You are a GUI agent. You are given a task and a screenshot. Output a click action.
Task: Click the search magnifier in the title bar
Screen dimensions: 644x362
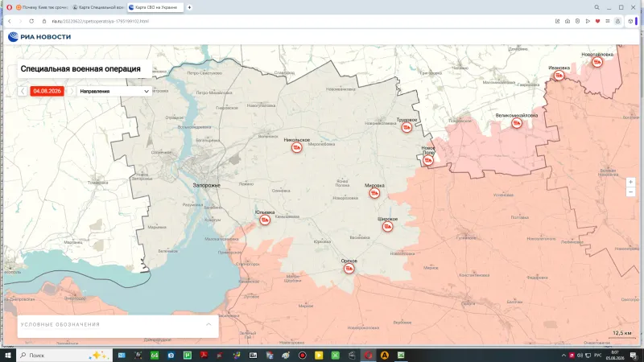click(x=597, y=7)
